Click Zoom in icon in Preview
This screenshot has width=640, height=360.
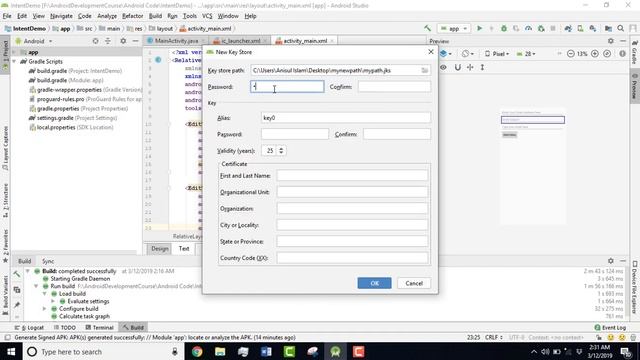tap(595, 54)
